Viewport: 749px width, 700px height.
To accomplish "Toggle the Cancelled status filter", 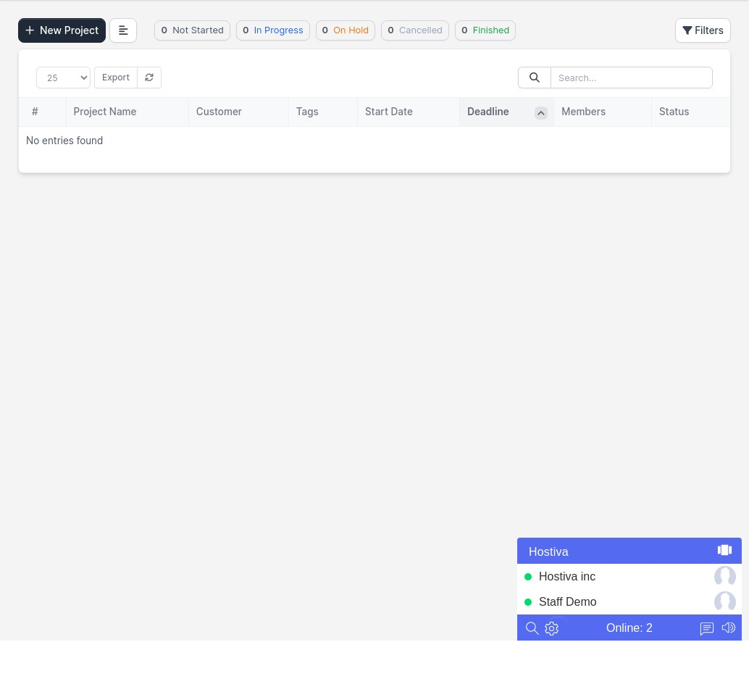I will tap(414, 30).
